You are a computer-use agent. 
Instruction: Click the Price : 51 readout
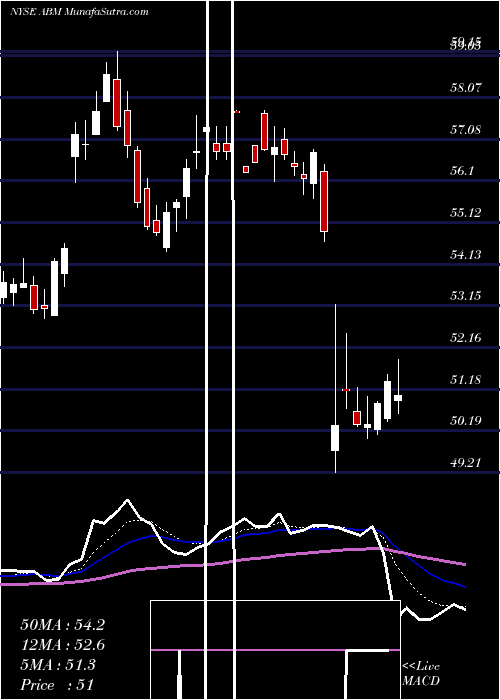tap(57, 685)
